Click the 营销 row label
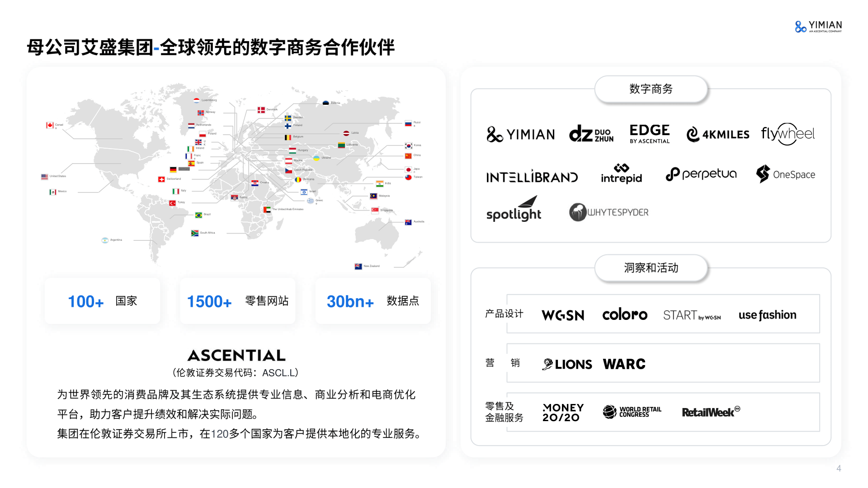Viewport: 868px width, 488px height. click(503, 363)
